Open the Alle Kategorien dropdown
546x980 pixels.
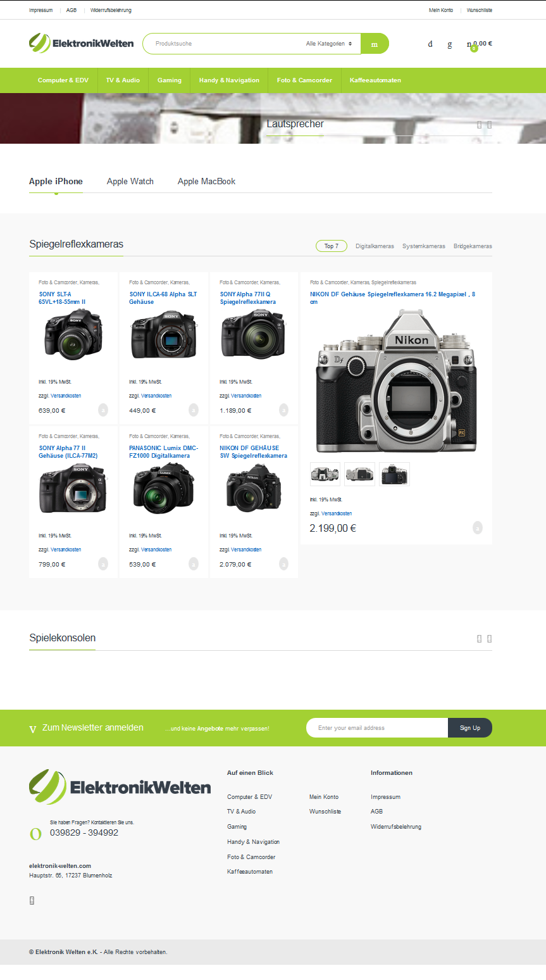pyautogui.click(x=328, y=44)
